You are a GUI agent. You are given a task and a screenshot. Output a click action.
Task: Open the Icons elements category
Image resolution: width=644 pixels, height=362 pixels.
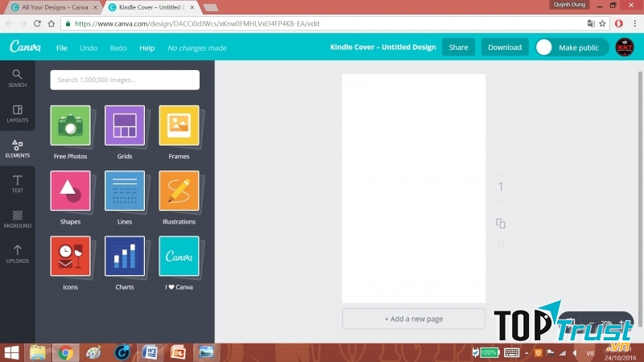pyautogui.click(x=70, y=256)
